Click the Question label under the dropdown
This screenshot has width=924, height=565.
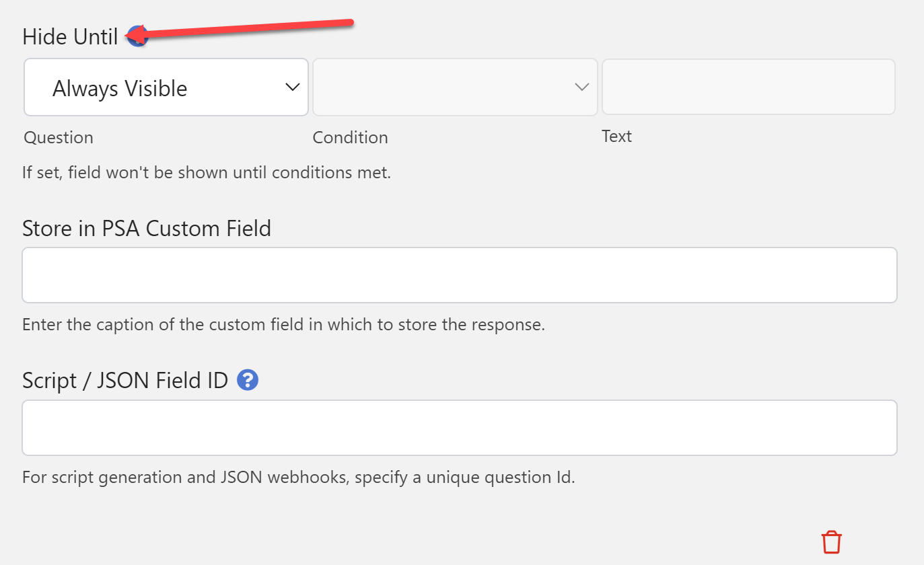[58, 137]
